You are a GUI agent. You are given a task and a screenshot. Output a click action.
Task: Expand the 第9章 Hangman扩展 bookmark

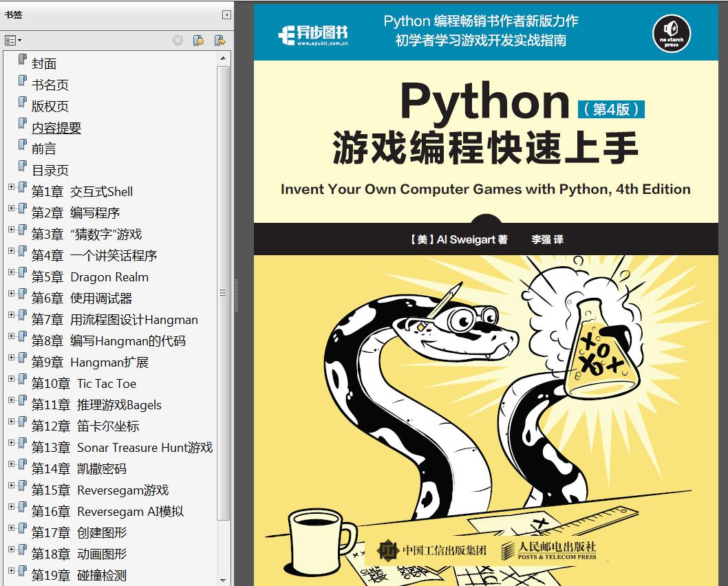(x=12, y=358)
